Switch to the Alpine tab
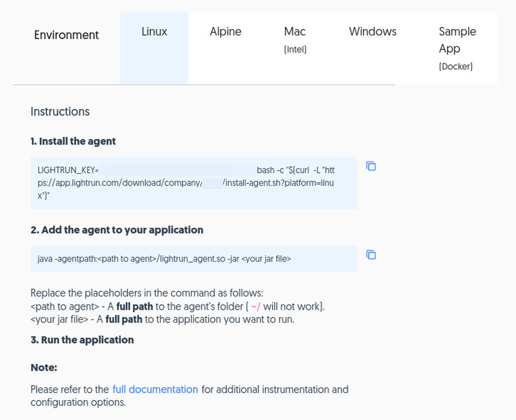Viewport: 516px width, 420px height. point(225,48)
